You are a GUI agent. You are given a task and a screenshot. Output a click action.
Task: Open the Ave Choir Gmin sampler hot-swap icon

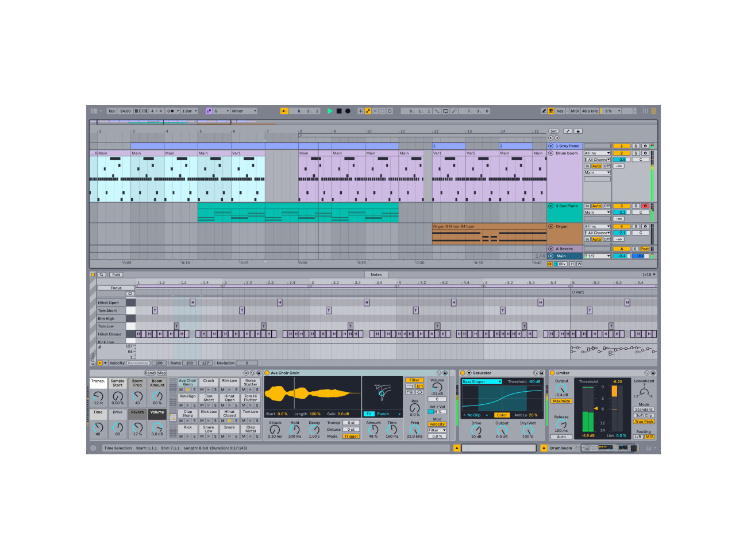[x=438, y=373]
